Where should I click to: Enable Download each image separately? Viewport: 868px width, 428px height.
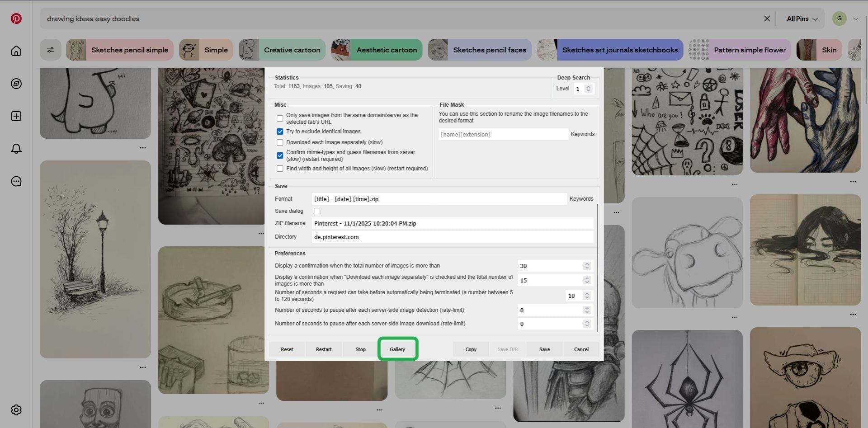(x=280, y=142)
